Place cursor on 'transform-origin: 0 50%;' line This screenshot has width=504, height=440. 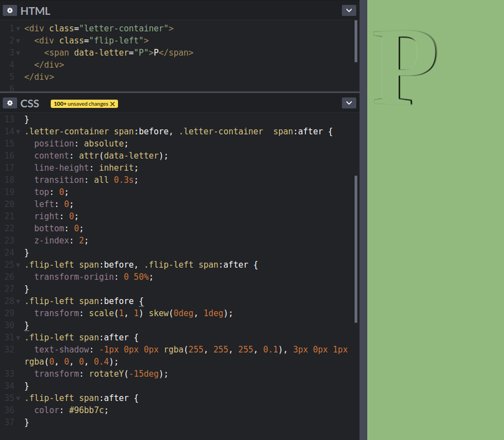tap(94, 277)
